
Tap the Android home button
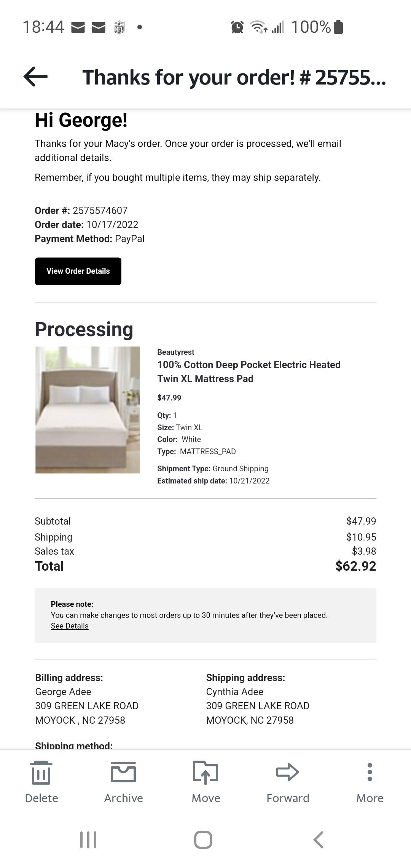click(203, 839)
